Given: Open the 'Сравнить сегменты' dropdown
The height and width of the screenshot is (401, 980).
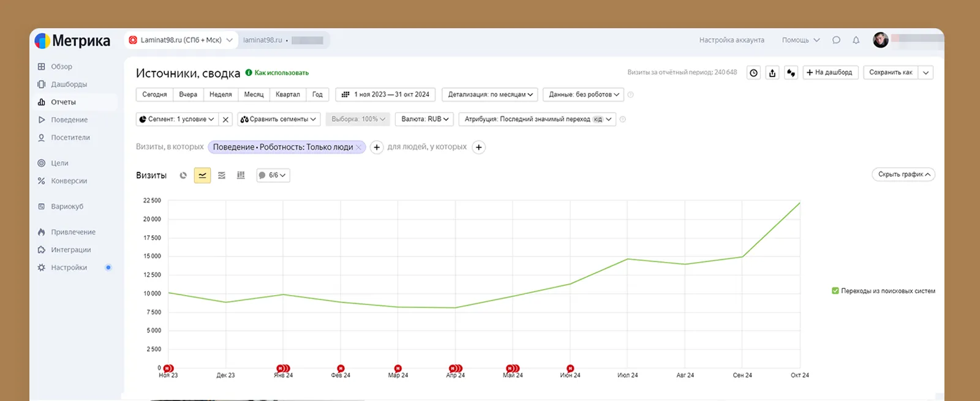Looking at the screenshot, I should tap(279, 119).
